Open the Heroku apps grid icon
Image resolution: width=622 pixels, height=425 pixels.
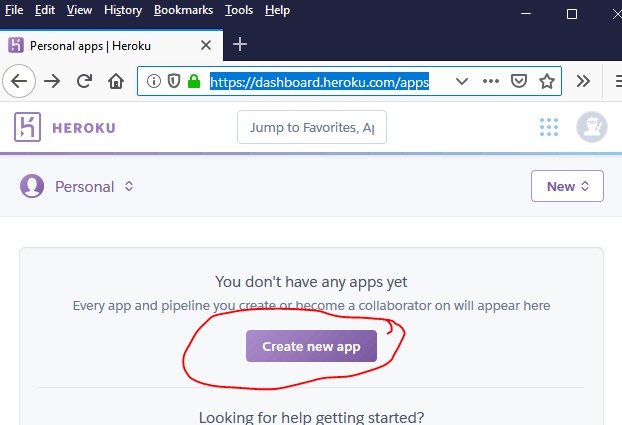tap(549, 127)
